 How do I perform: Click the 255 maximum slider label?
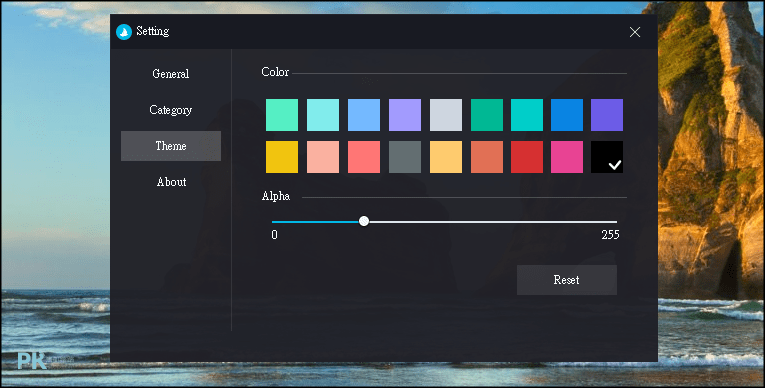610,235
